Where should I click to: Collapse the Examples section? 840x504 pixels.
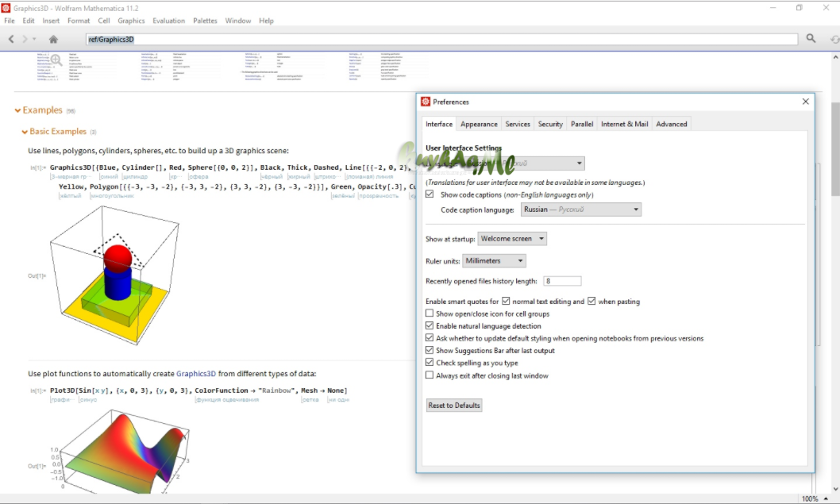[17, 110]
